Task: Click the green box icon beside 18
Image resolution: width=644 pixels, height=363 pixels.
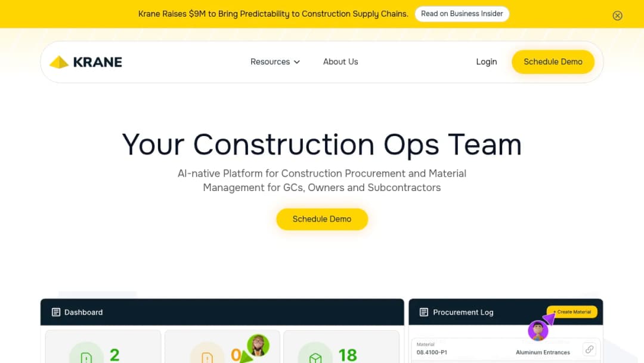Action: click(x=315, y=357)
